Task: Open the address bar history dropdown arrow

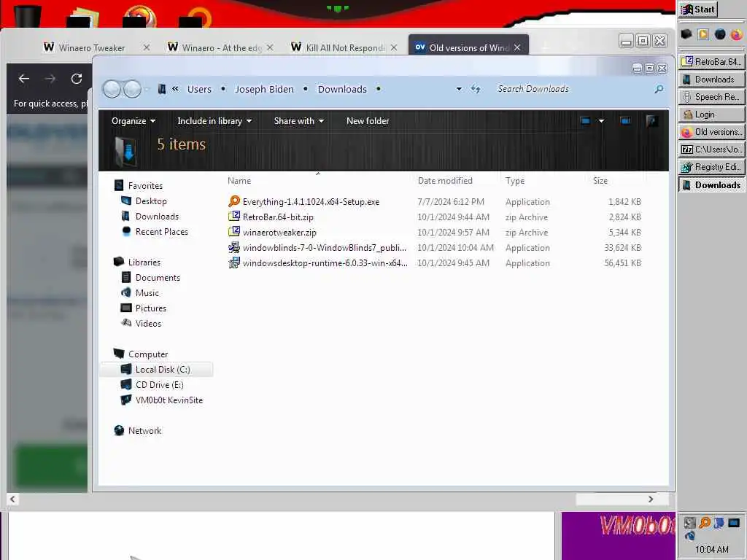Action: coord(459,89)
